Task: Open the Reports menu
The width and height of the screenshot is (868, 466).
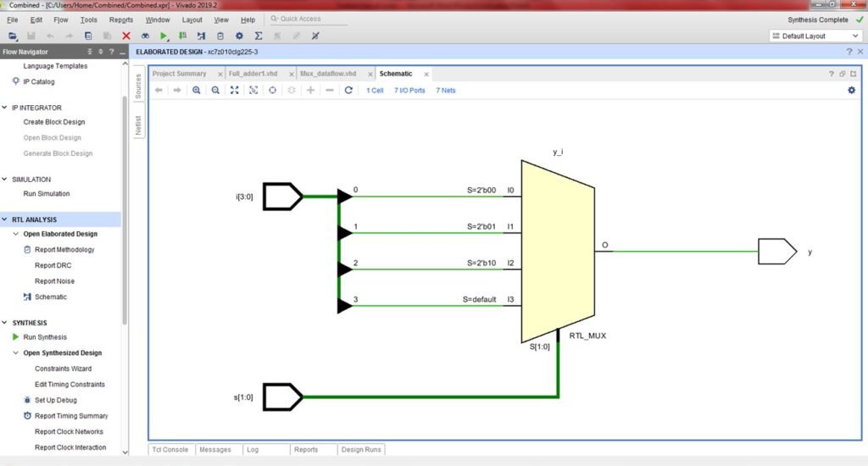Action: click(x=121, y=19)
